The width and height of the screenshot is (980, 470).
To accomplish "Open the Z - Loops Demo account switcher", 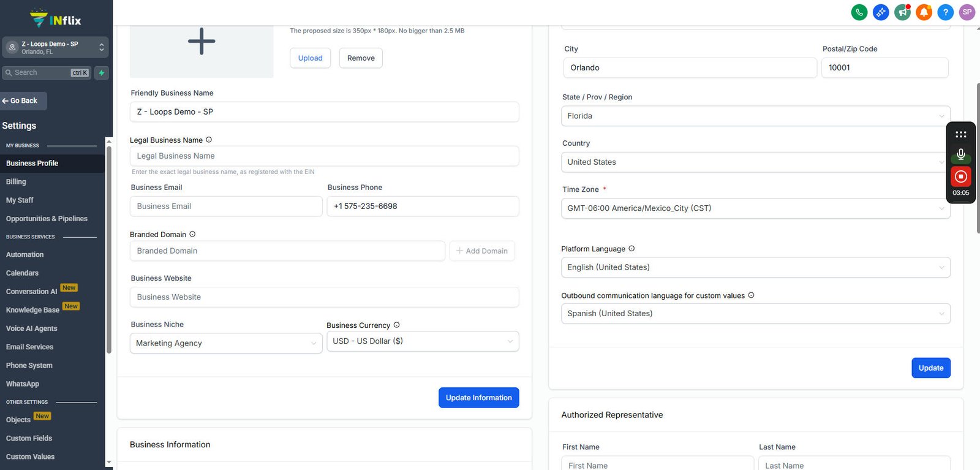I will coord(55,47).
